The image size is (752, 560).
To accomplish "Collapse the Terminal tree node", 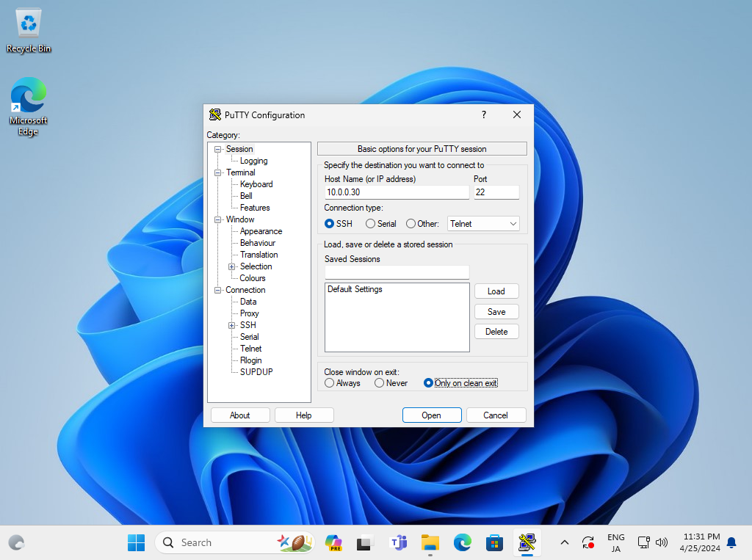I will [x=217, y=172].
